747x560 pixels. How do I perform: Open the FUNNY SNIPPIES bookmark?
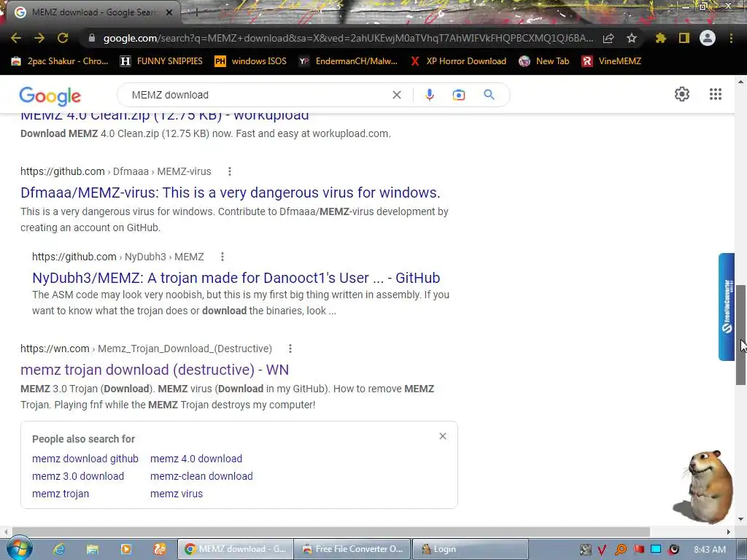pos(161,61)
